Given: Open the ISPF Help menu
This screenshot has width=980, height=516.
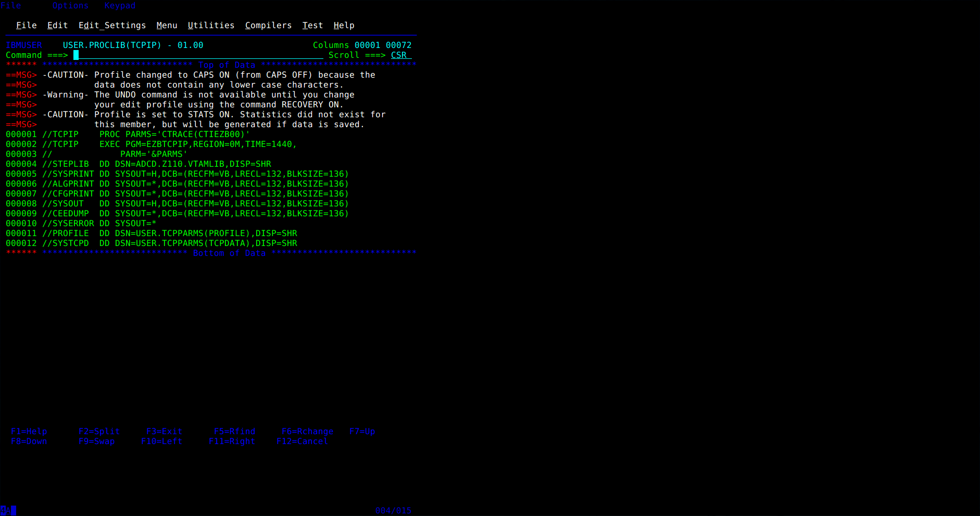Looking at the screenshot, I should [344, 25].
